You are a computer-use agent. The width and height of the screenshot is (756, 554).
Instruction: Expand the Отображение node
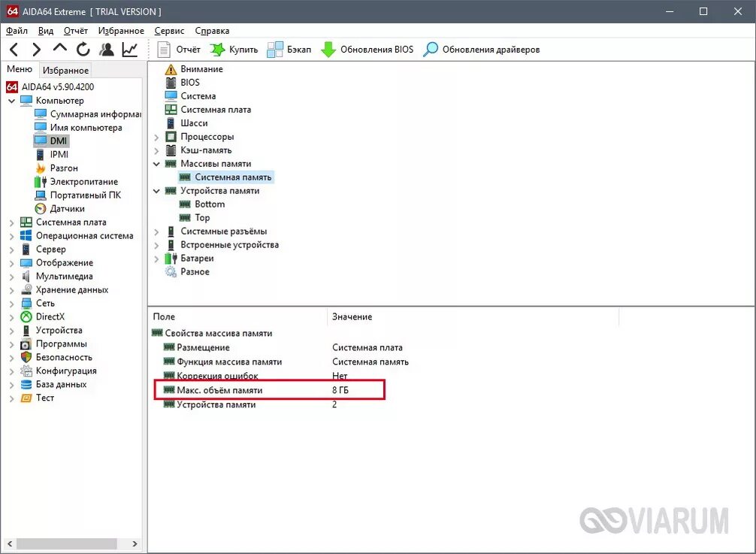point(12,263)
